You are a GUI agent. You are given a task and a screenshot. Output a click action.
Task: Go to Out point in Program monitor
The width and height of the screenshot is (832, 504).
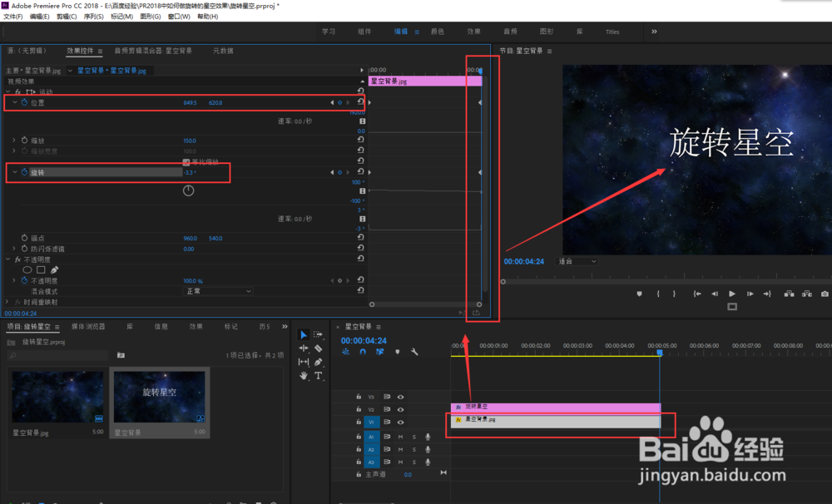point(767,294)
